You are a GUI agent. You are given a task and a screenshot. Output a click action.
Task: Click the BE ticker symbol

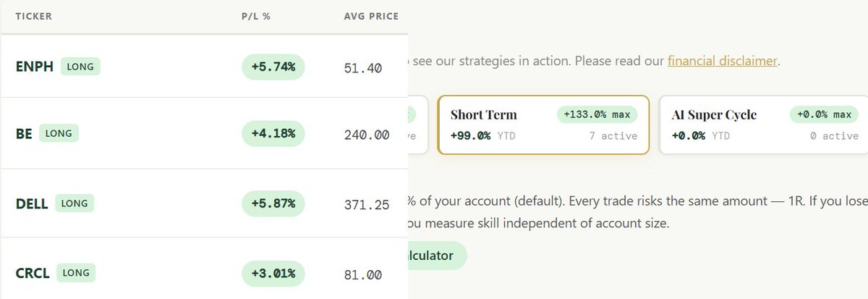click(x=24, y=134)
